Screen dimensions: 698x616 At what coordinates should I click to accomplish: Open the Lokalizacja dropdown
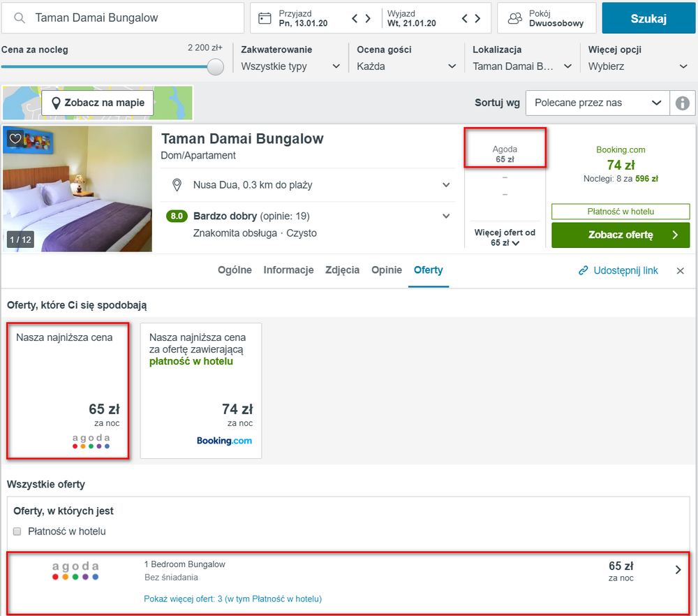[522, 66]
